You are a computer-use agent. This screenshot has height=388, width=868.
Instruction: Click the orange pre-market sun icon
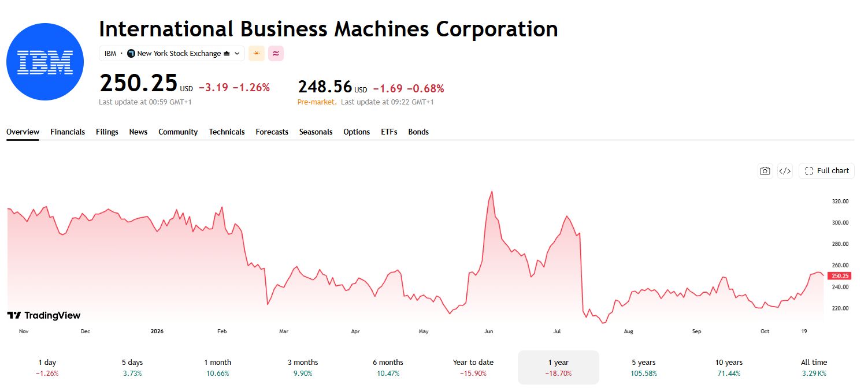(x=257, y=54)
